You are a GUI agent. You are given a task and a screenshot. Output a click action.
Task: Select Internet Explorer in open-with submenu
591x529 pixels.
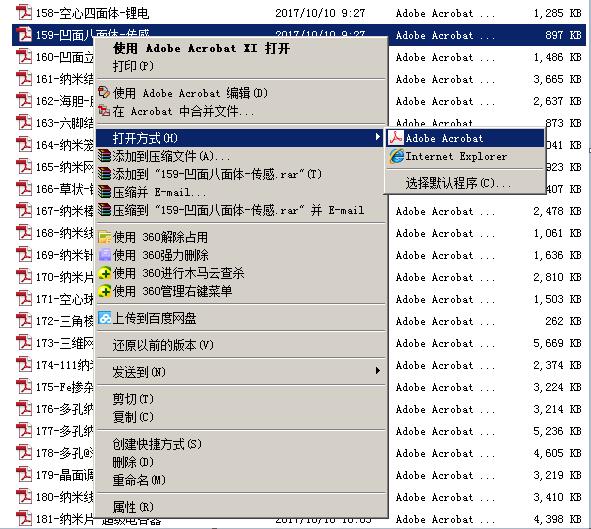pyautogui.click(x=456, y=156)
